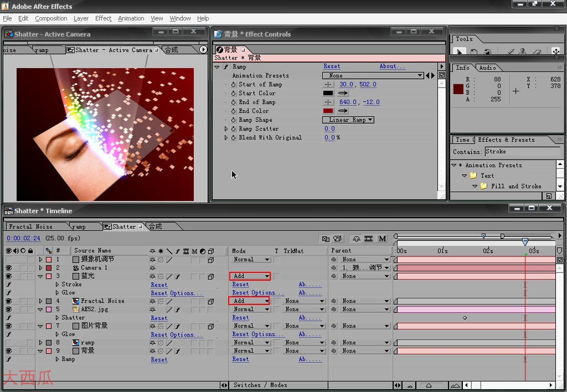Open the Ramp Shape dropdown showing Linear Ramp
567x392 pixels.
(348, 120)
